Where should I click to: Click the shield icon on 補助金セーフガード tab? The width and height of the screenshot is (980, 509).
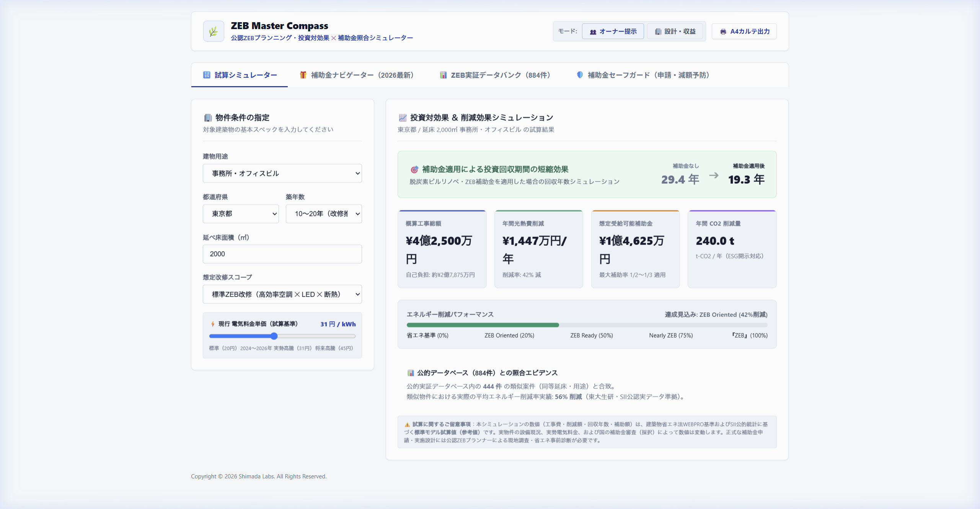(x=580, y=75)
